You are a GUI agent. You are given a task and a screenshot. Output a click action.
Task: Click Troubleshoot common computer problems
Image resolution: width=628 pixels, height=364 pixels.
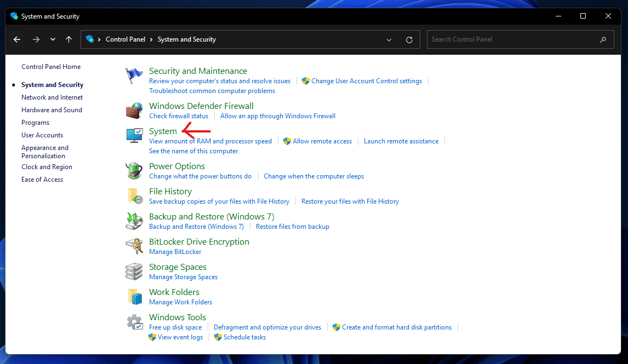click(212, 91)
